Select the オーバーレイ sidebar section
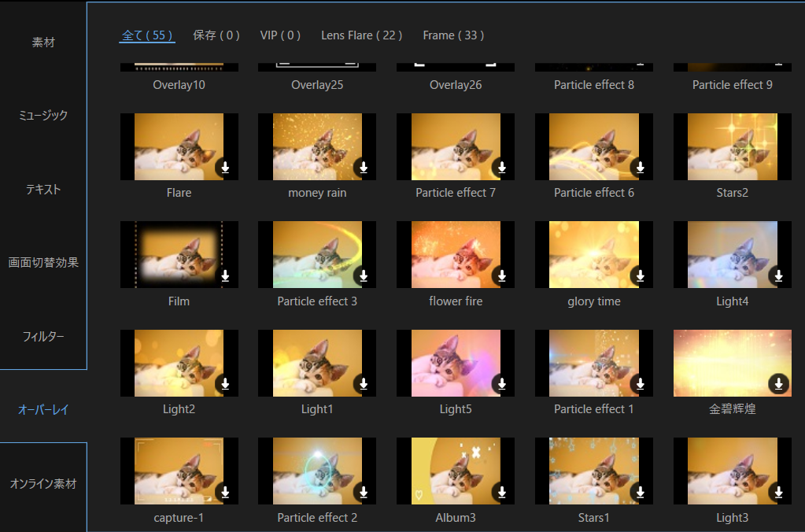Viewport: 805px width, 532px height. coord(43,410)
